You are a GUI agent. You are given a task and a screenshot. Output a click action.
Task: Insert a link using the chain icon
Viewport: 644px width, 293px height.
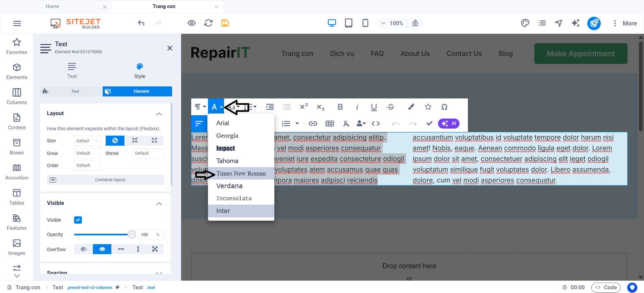click(x=313, y=124)
